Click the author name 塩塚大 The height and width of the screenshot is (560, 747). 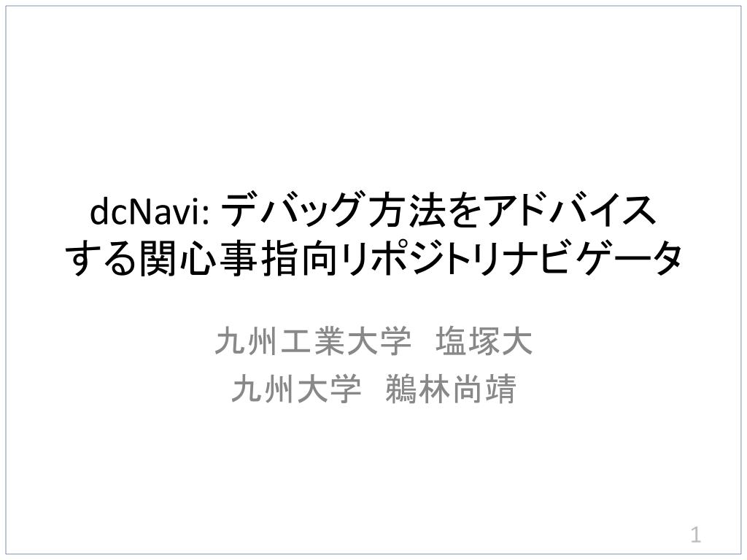(484, 342)
